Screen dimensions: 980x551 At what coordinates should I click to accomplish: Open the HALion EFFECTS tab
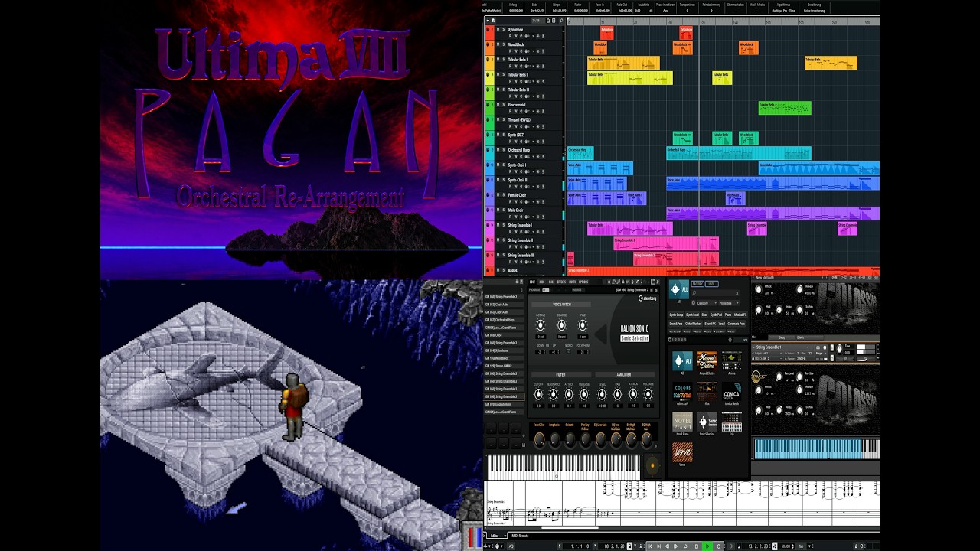(562, 282)
